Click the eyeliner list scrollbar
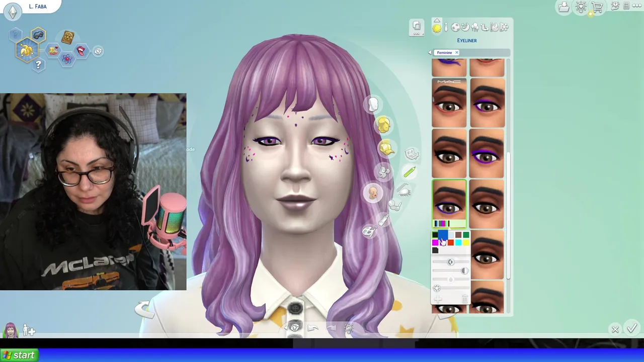The height and width of the screenshot is (362, 644). (508, 216)
